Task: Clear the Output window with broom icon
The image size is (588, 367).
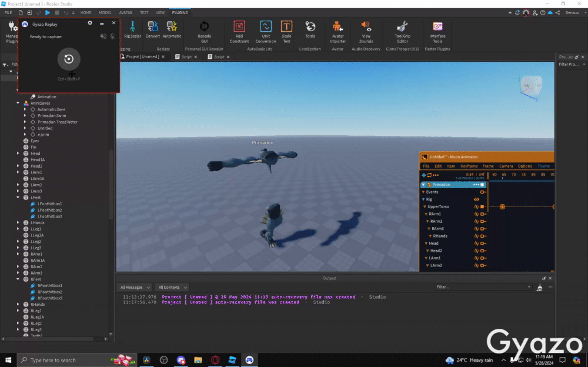Action: [540, 288]
